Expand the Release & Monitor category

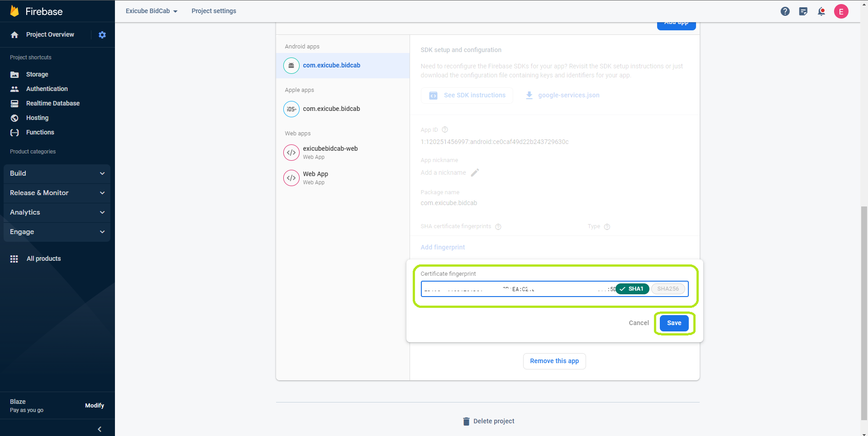[57, 193]
